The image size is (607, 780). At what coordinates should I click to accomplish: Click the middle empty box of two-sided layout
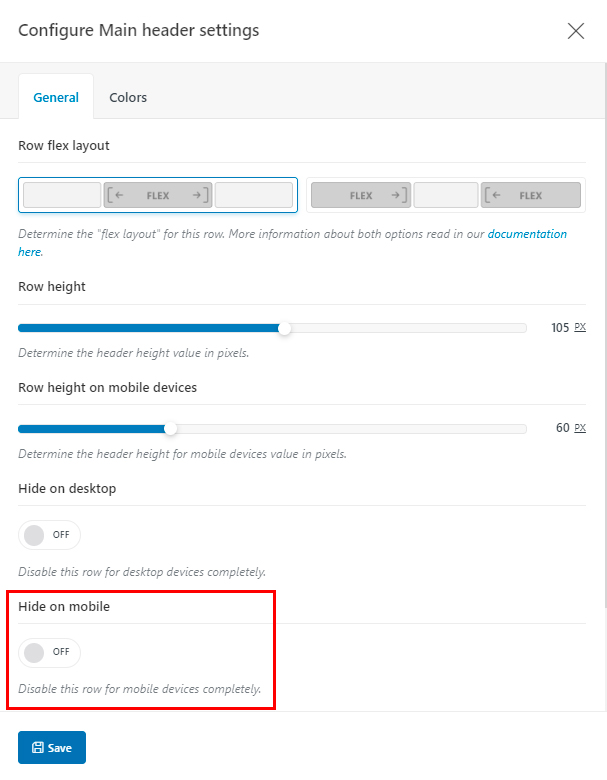click(445, 195)
